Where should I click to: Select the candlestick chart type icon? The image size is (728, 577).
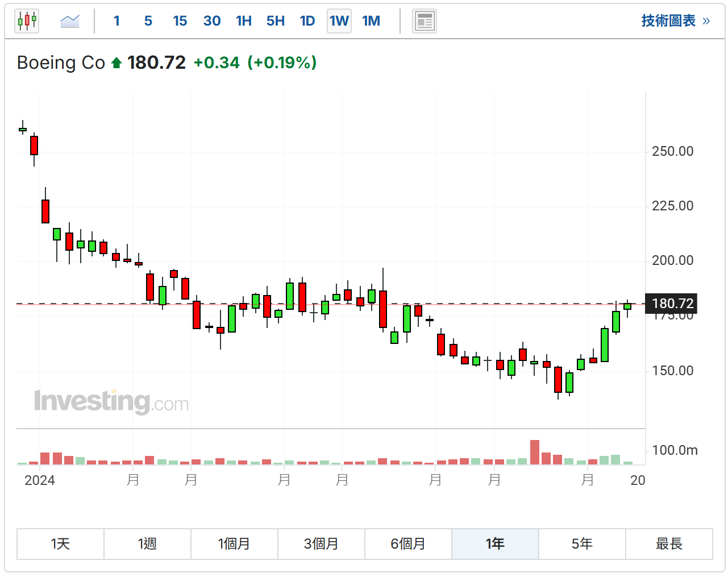[27, 22]
